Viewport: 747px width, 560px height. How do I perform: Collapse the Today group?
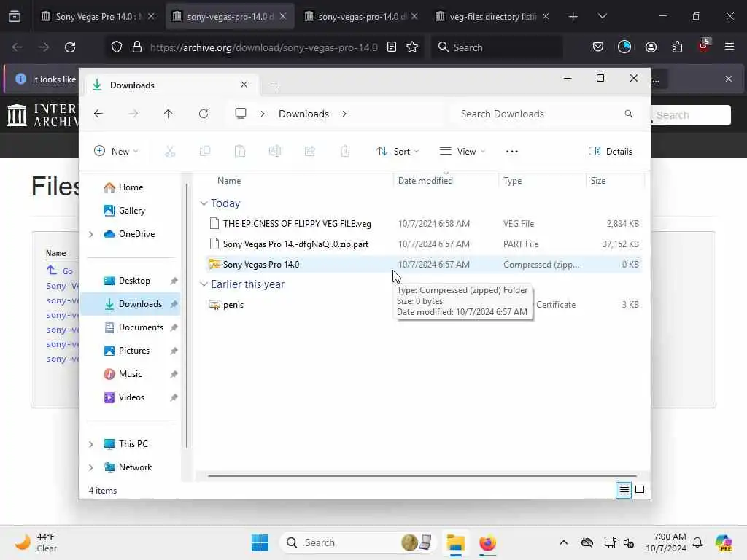point(204,203)
